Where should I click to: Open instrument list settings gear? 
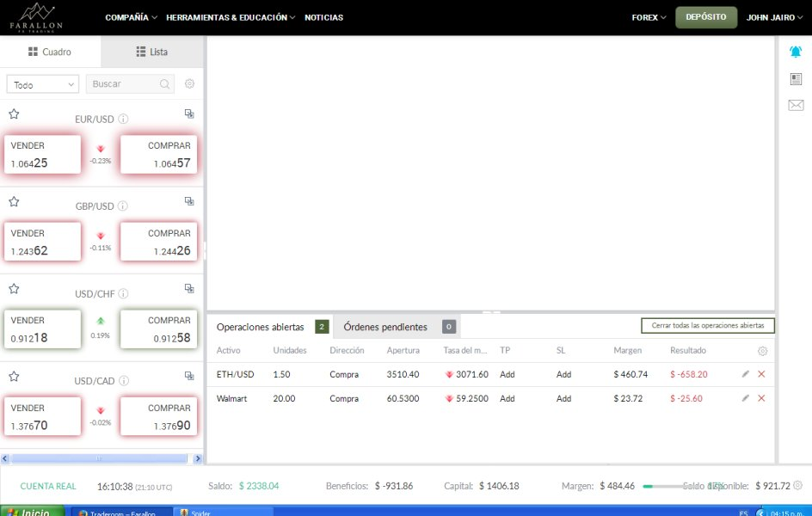[x=190, y=84]
